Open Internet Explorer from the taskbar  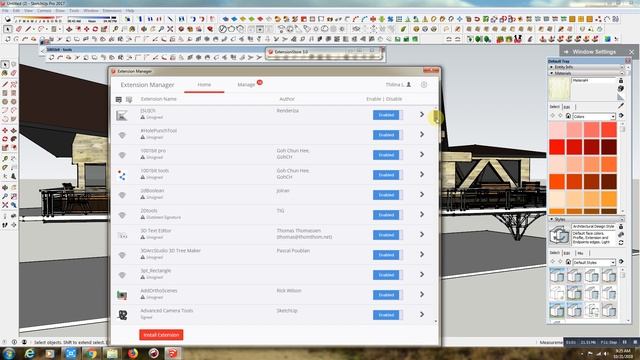(29, 353)
